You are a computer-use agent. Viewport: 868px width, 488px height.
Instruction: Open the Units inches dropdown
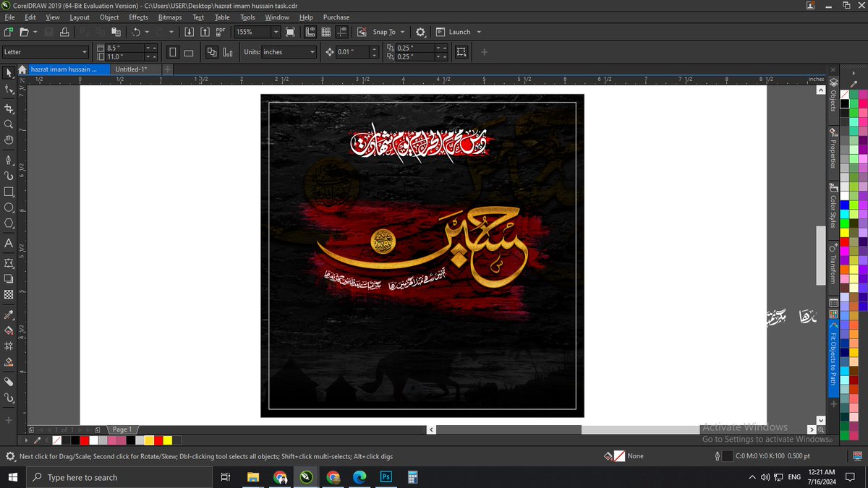pyautogui.click(x=312, y=52)
